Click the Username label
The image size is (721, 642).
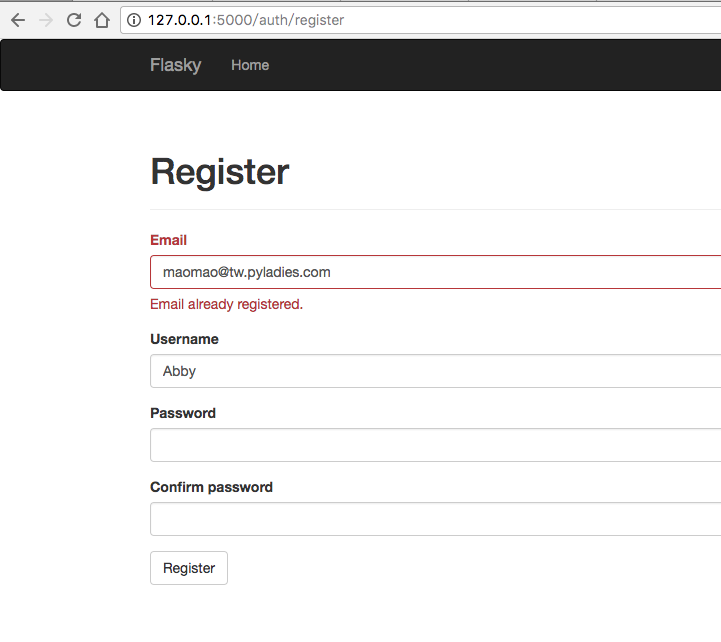click(x=184, y=339)
